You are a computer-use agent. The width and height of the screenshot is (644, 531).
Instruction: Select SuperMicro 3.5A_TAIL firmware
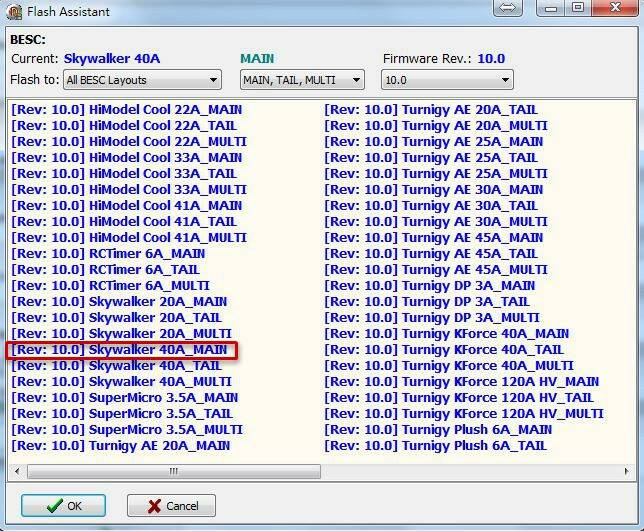coord(122,414)
